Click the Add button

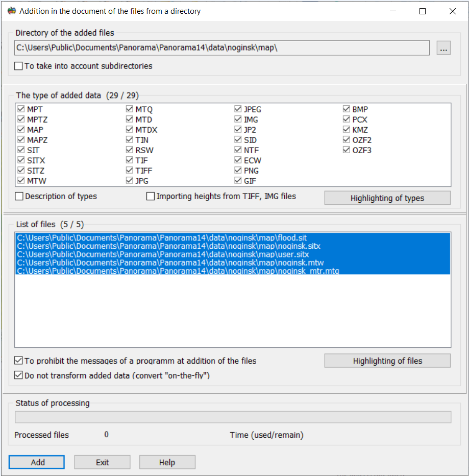pos(37,462)
